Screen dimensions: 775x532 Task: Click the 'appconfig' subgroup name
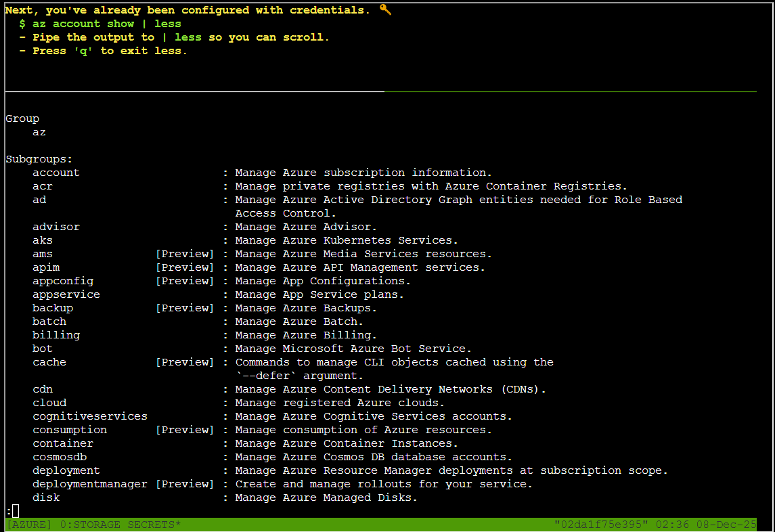[63, 281]
